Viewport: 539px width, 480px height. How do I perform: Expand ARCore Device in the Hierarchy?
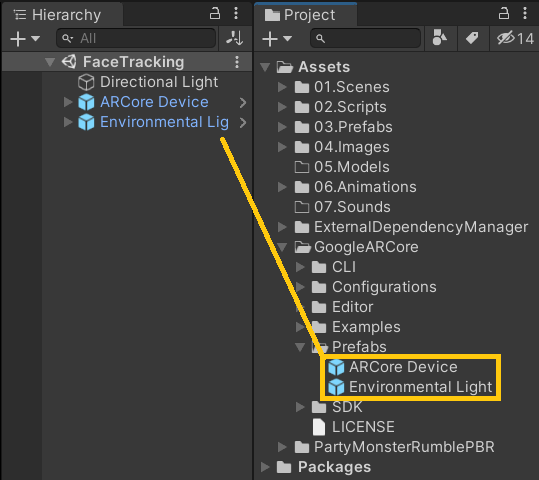68,102
